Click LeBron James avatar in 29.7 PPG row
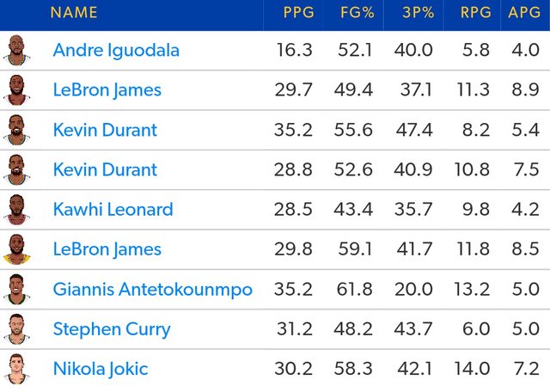 tap(15, 90)
